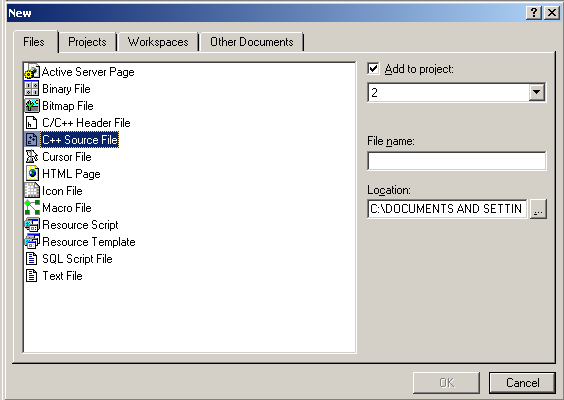Click the C/C++ Header File icon
This screenshot has height=400, width=564.
coord(32,123)
